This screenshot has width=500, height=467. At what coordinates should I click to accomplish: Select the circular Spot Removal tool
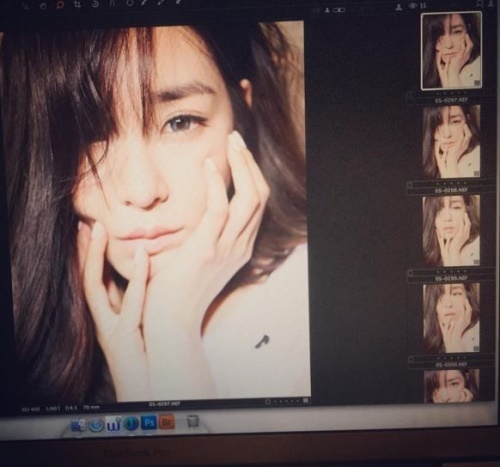click(130, 3)
